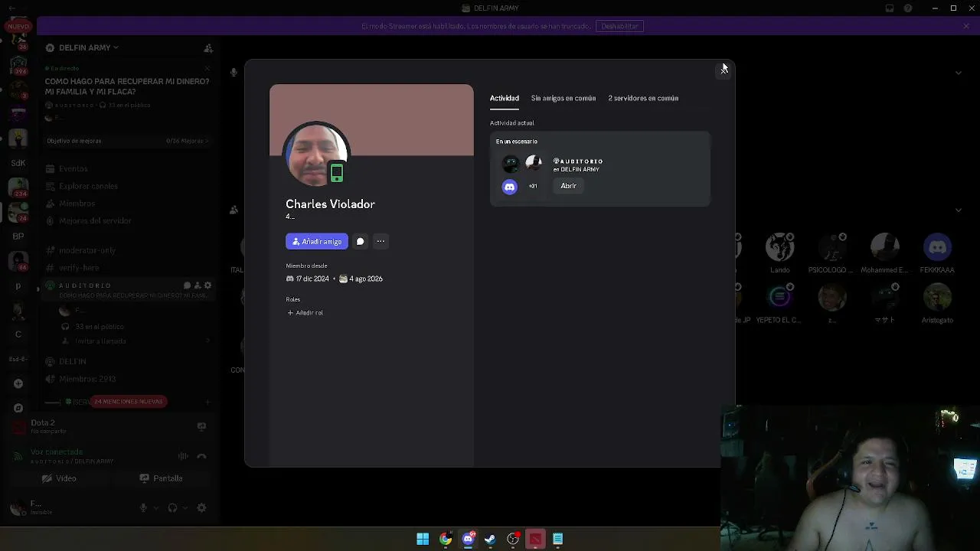Select the @AUDITORIO stage name in activity card
This screenshot has width=980, height=551.
[x=578, y=161]
